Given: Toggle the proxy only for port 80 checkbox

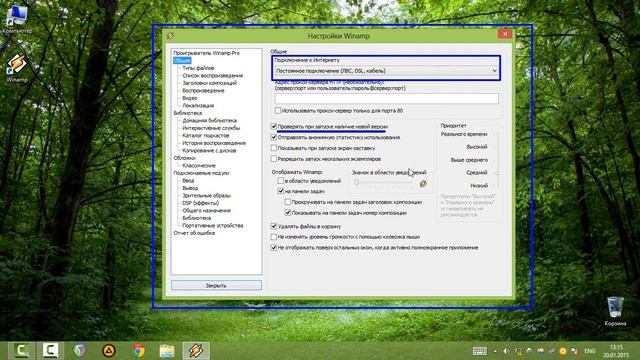Looking at the screenshot, I should (x=278, y=111).
